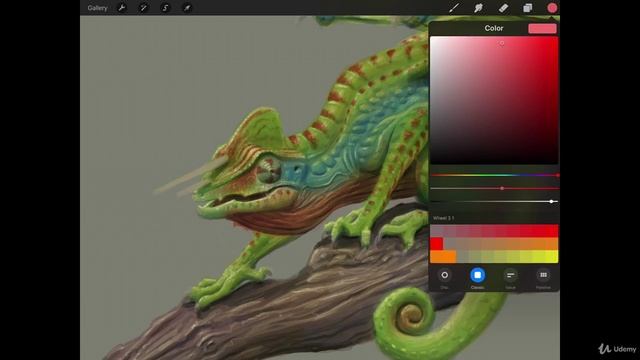
Task: Select the Paint brush tool
Action: (x=454, y=8)
